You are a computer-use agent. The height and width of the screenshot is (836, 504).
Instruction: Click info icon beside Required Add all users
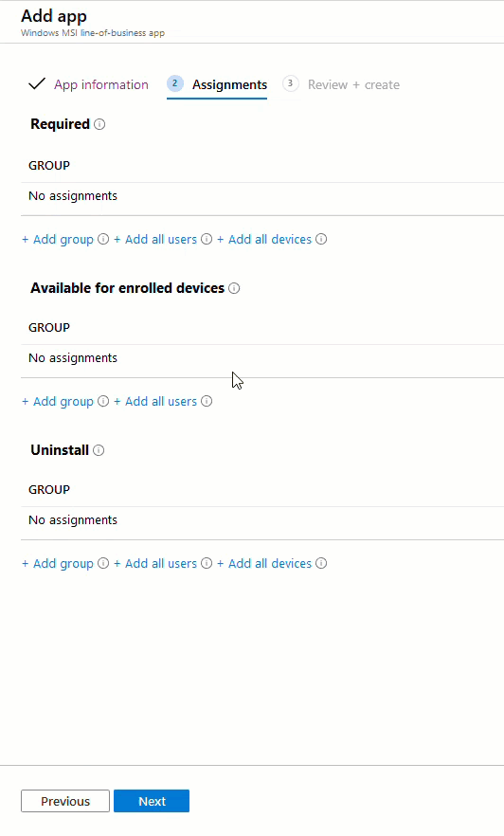tap(207, 240)
